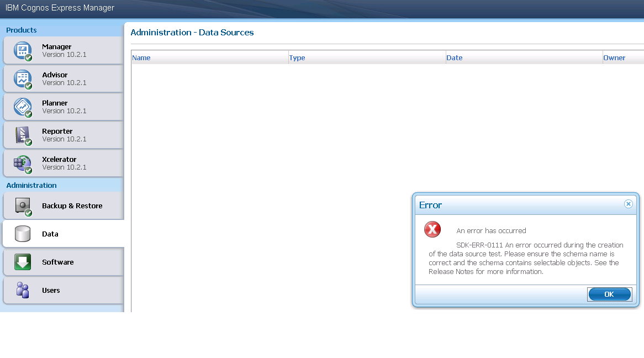Select the Data administration label

(50, 234)
